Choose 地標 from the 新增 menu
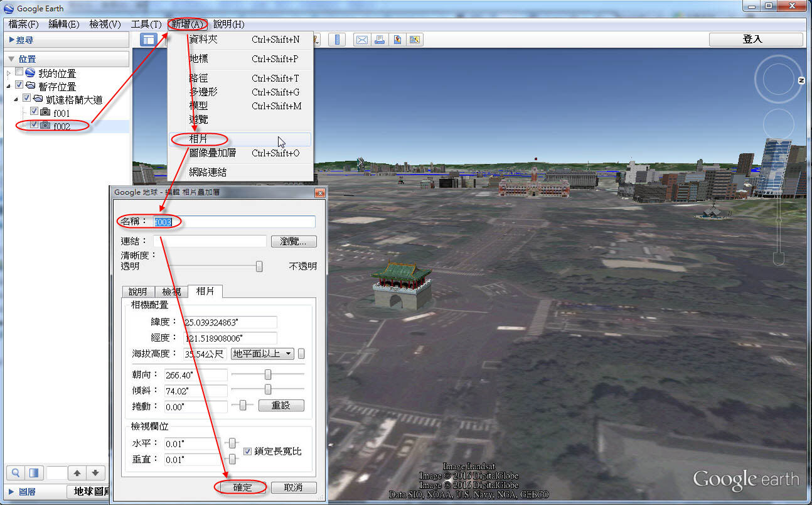Viewport: 812px width, 505px height. point(240,58)
